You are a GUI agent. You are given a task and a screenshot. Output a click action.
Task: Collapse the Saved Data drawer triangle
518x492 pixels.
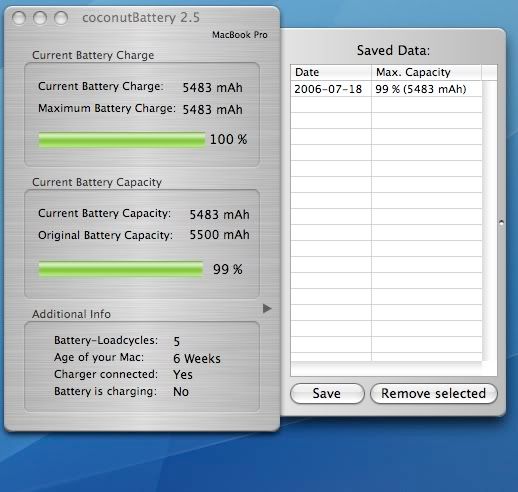pyautogui.click(x=267, y=308)
